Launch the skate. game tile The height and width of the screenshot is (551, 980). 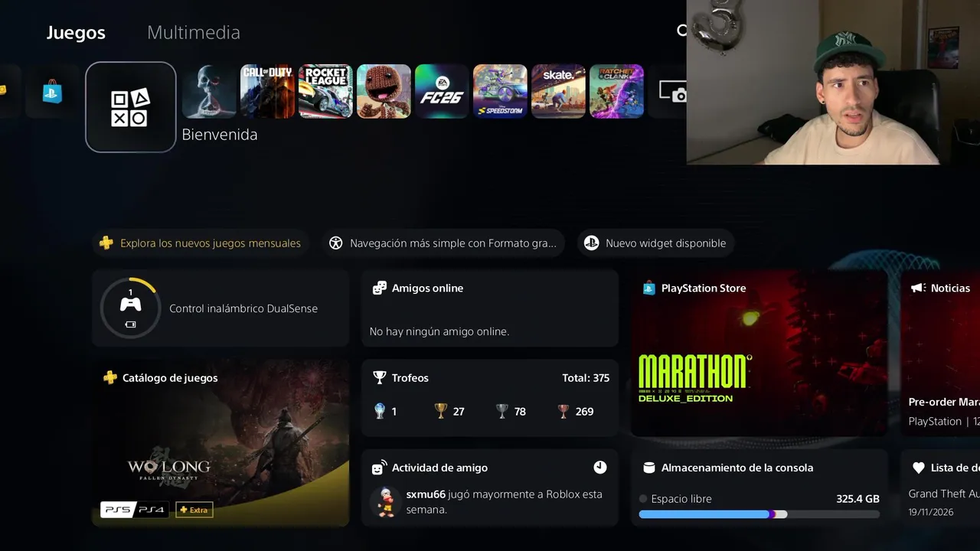(559, 91)
